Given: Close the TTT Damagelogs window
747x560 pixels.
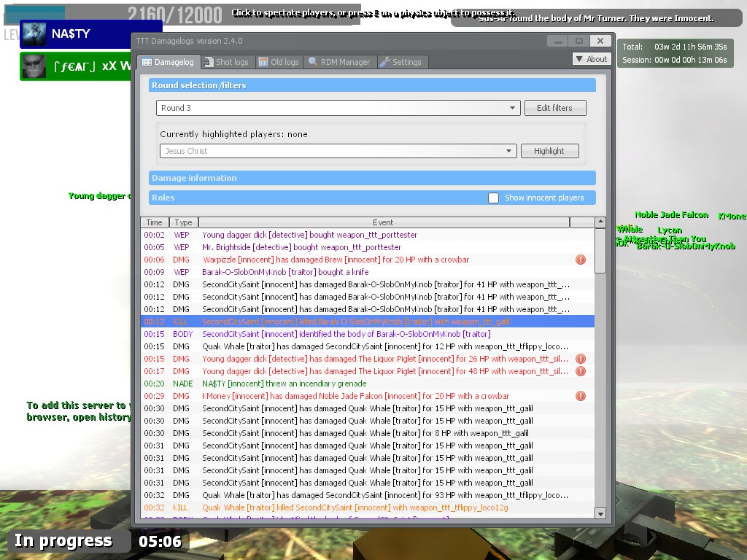Looking at the screenshot, I should (x=600, y=41).
